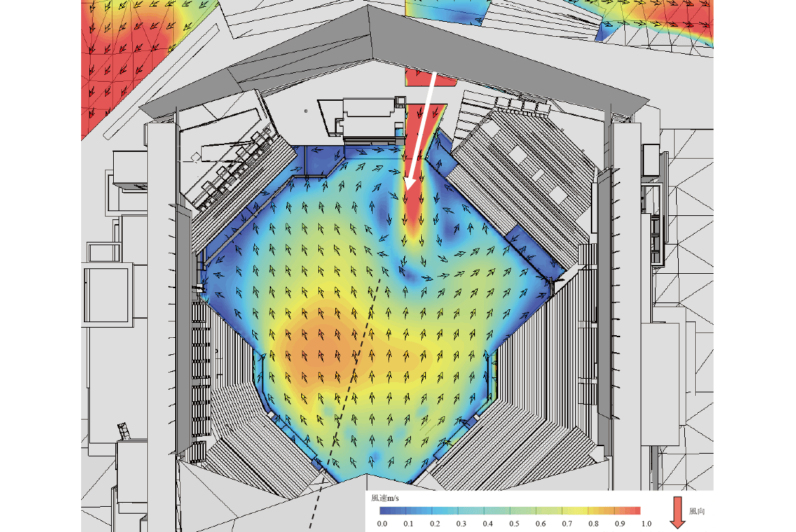Image resolution: width=796 pixels, height=532 pixels.
Task: Select the 0.0 legend value
Action: coord(382,524)
